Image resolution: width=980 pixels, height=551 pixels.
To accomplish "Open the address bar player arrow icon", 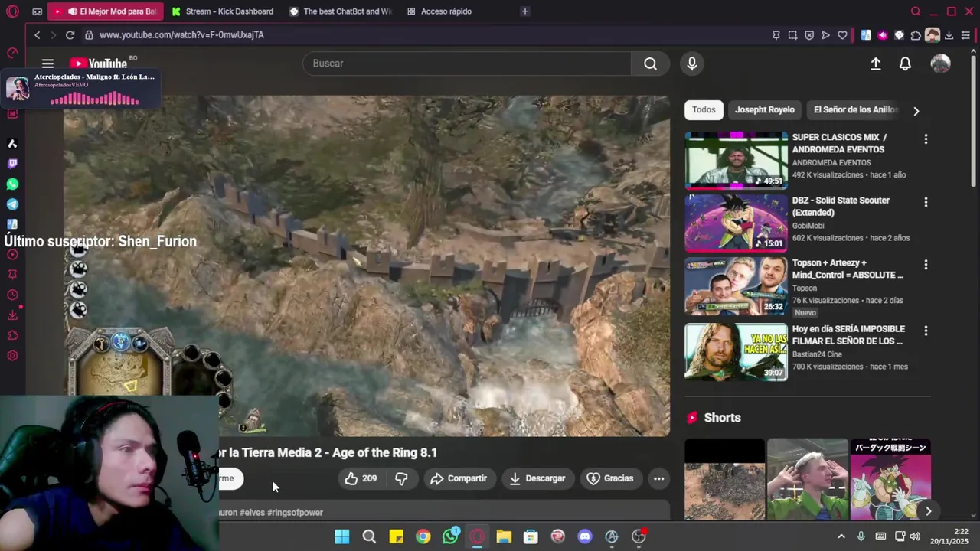I will click(x=825, y=35).
